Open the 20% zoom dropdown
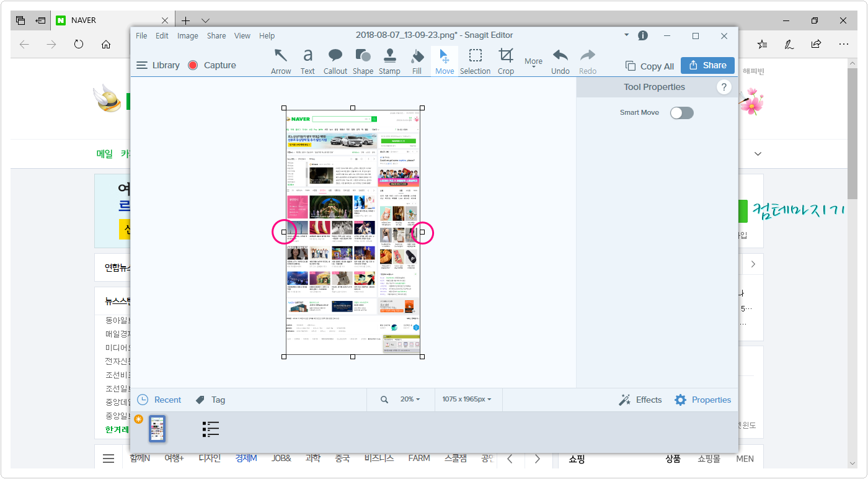Image resolution: width=868 pixels, height=479 pixels. (x=410, y=400)
